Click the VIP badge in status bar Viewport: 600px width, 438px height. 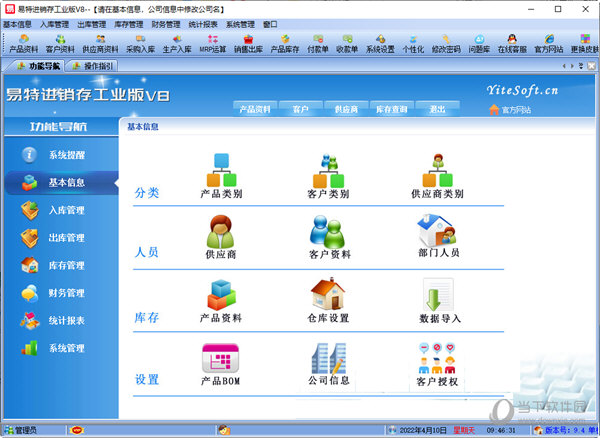(x=77, y=430)
